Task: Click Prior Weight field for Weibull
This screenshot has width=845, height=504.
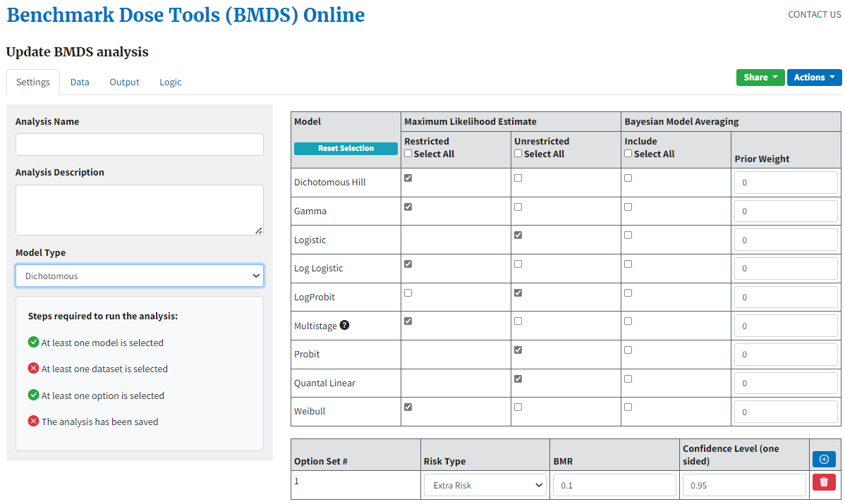Action: click(786, 412)
